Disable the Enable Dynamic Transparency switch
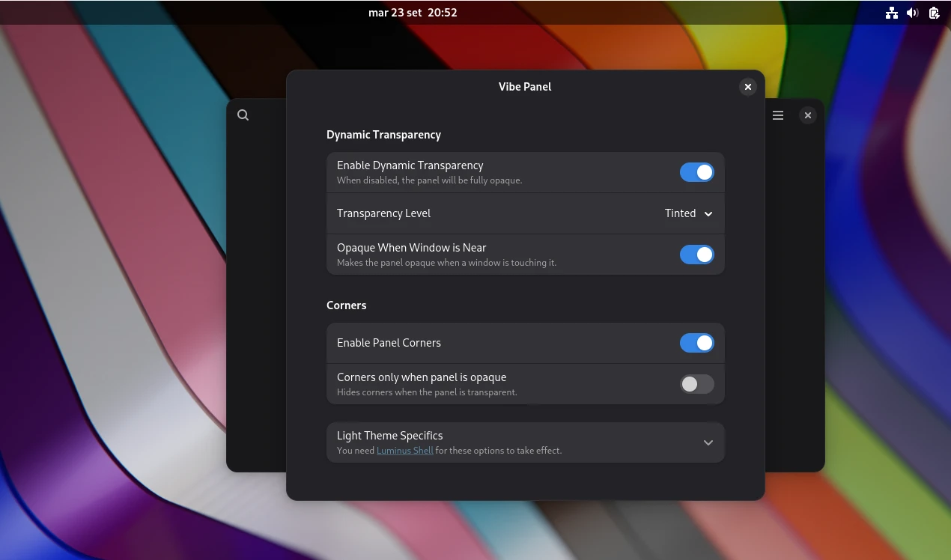 (696, 172)
